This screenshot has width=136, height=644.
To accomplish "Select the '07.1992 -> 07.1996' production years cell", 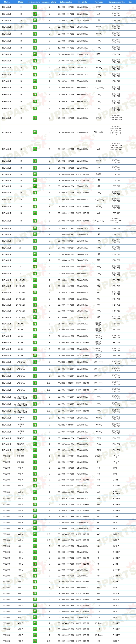I will (x=66, y=546).
